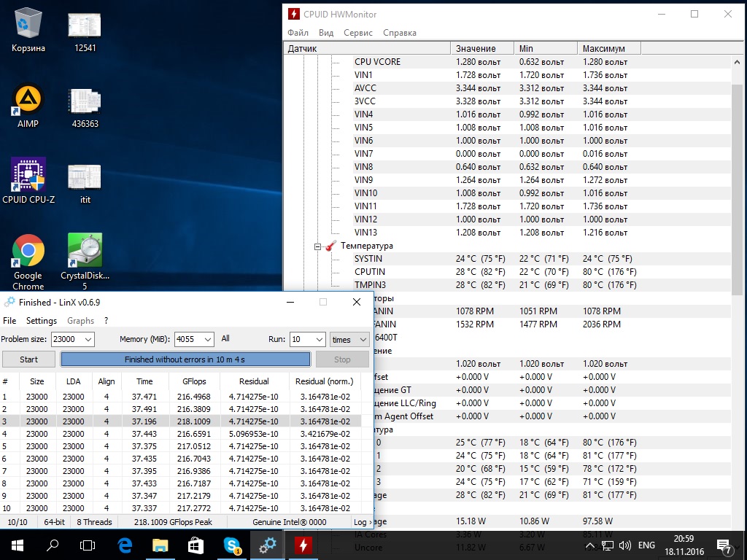Click HWMonitor title bar lightning icon
This screenshot has width=747, height=560.
(294, 14)
